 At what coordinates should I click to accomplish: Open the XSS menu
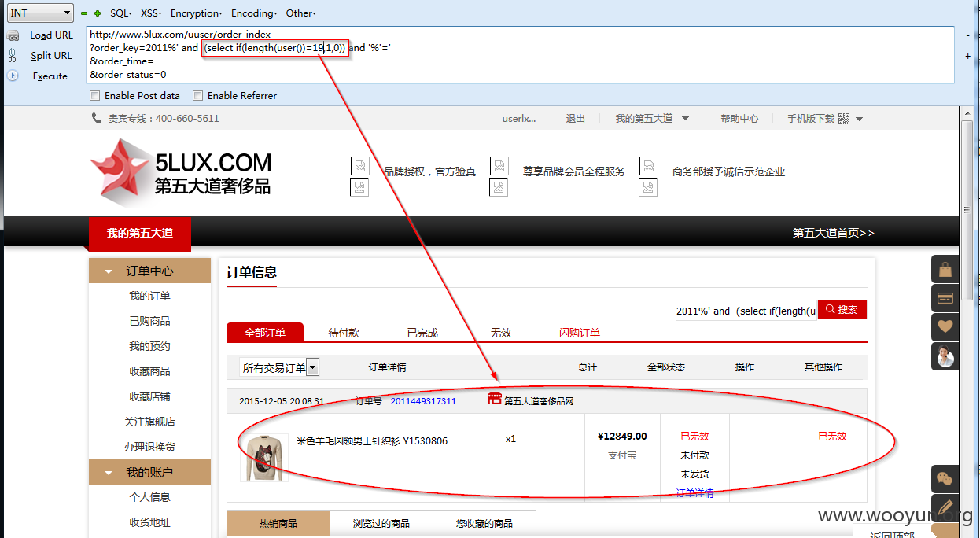151,13
